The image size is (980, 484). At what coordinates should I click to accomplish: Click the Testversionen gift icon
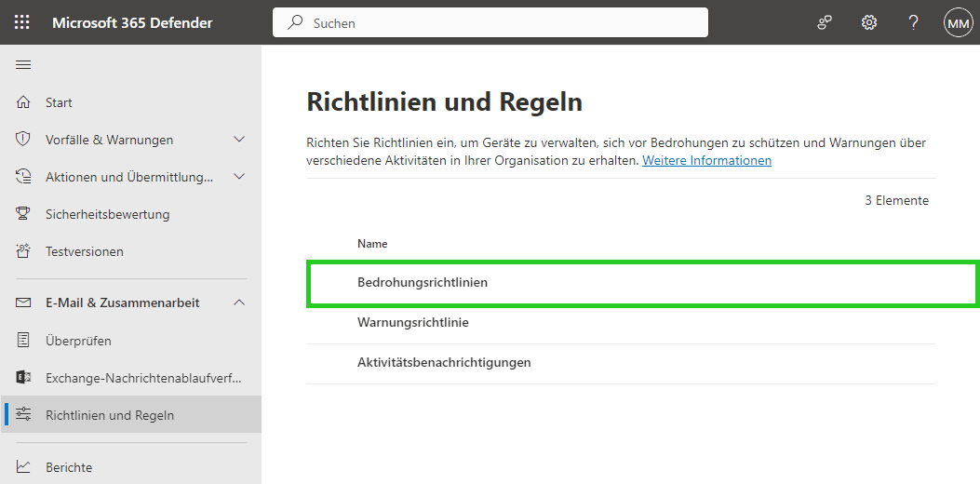coord(23,251)
